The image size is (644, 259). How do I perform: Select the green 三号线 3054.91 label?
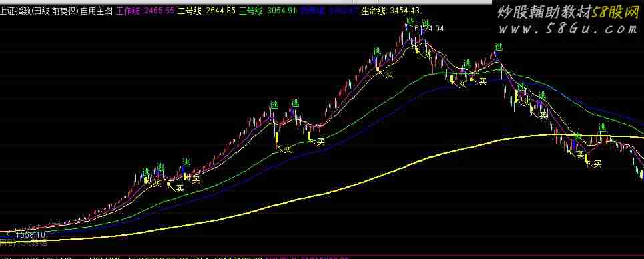pyautogui.click(x=268, y=11)
